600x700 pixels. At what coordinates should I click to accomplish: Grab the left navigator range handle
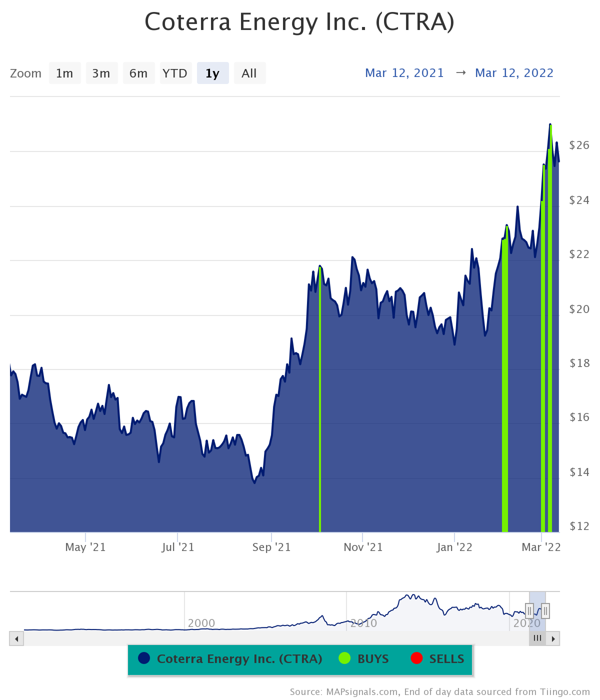(x=529, y=610)
